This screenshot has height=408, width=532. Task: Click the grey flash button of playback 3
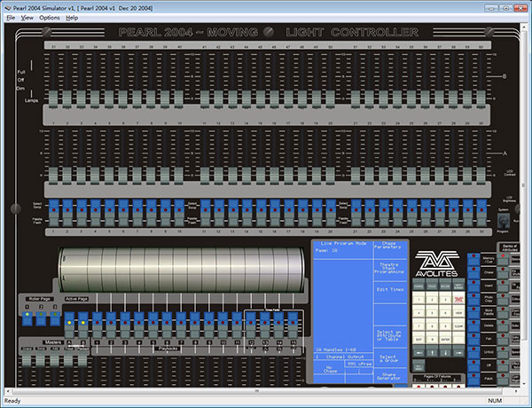point(125,332)
